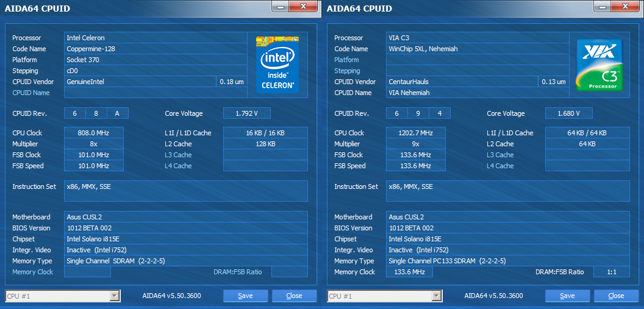Minimize the left AIDA64 CPUID window
The height and width of the screenshot is (309, 644).
[281, 6]
